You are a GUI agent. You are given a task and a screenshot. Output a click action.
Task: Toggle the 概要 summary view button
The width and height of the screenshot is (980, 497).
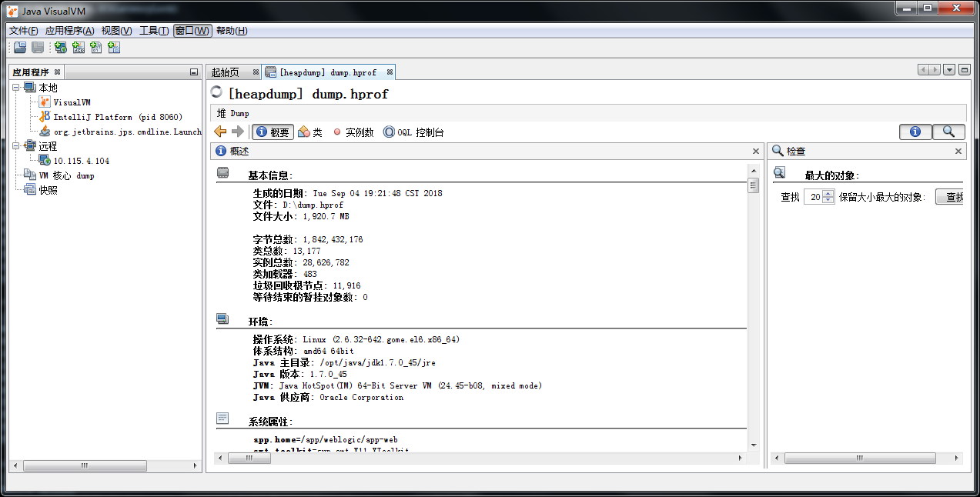pyautogui.click(x=273, y=132)
